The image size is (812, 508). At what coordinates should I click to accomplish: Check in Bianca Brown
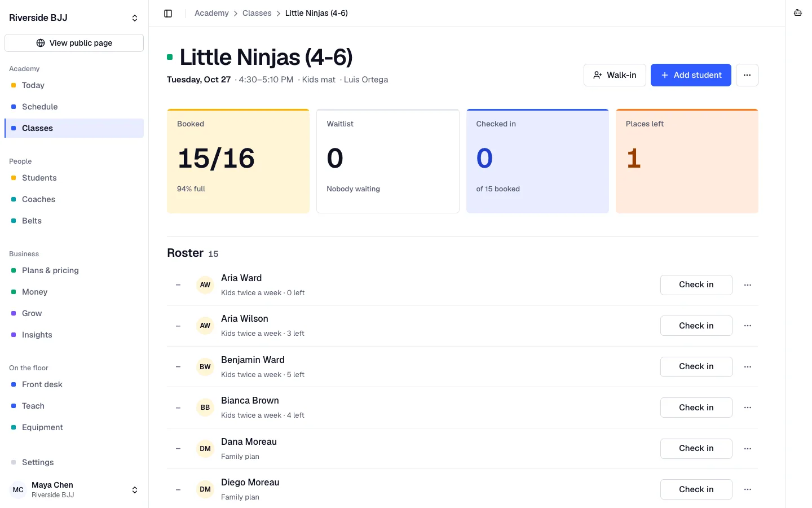tap(696, 408)
